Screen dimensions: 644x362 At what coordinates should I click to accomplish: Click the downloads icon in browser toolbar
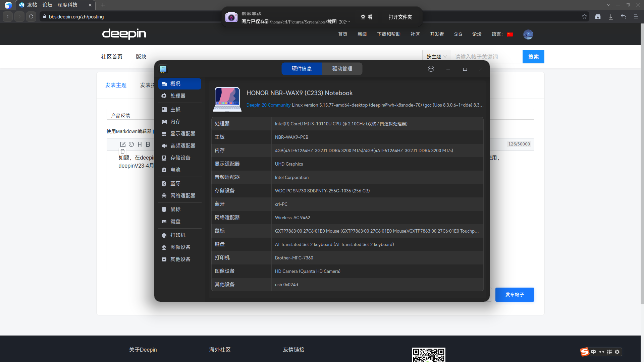tap(611, 16)
